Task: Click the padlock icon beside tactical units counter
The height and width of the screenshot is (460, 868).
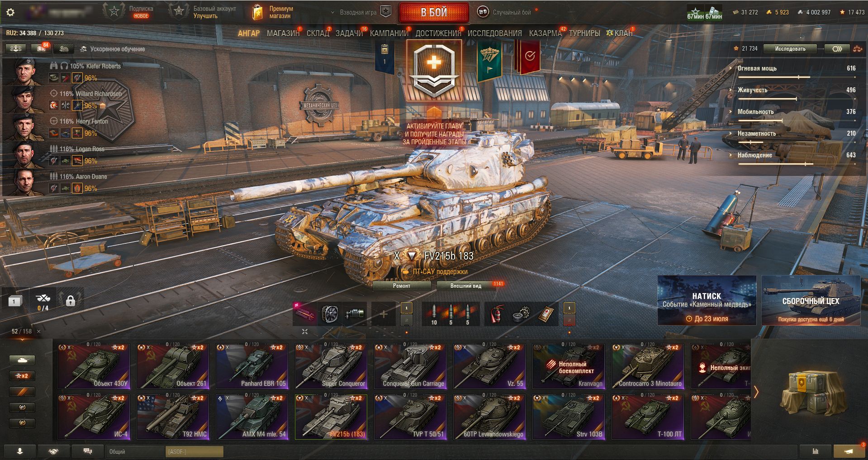Action: 70,300
